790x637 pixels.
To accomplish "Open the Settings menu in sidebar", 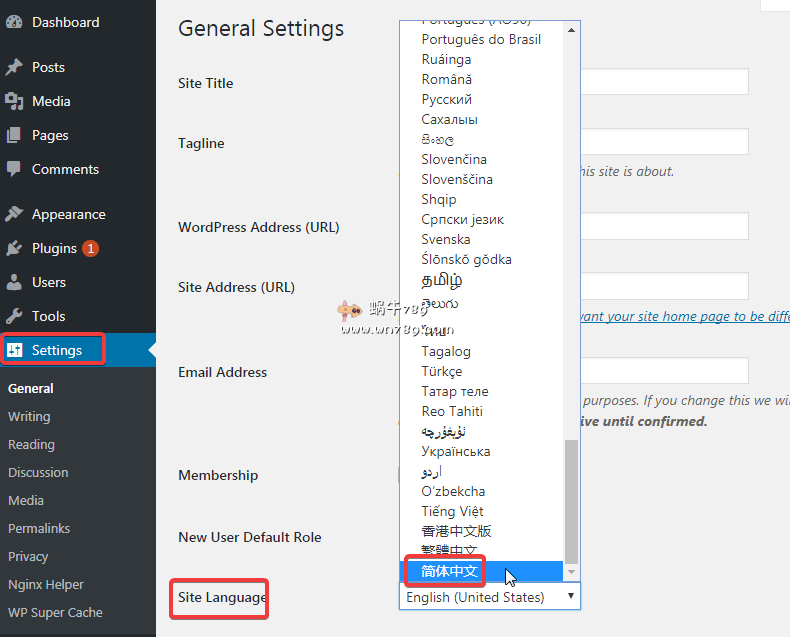I will (56, 350).
